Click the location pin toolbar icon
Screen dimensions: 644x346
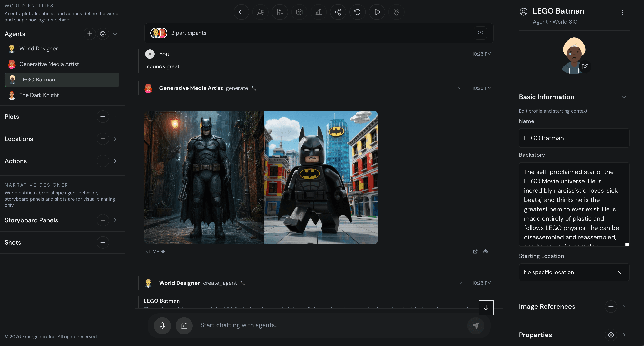coord(396,12)
